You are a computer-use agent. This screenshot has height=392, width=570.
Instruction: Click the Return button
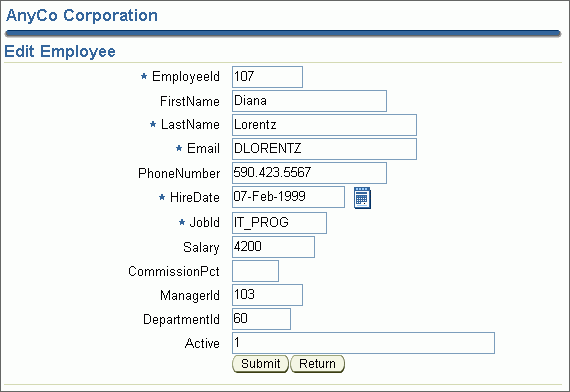tap(317, 364)
